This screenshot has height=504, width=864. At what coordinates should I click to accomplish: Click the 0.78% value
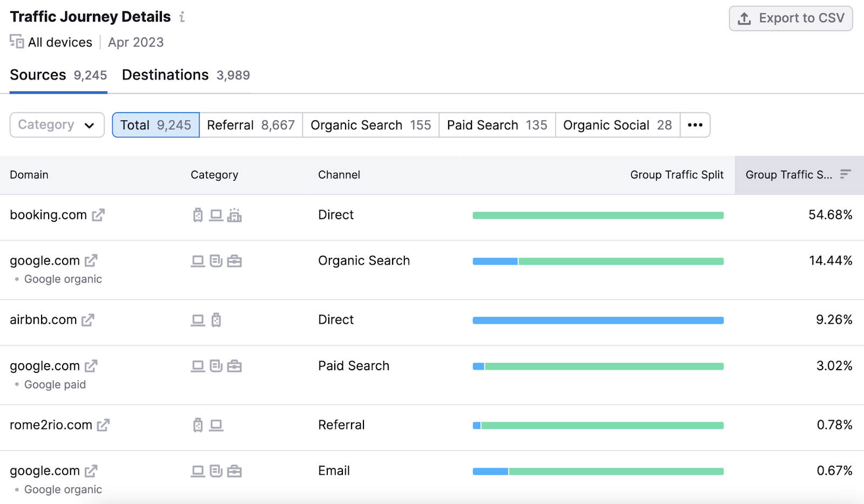(835, 425)
